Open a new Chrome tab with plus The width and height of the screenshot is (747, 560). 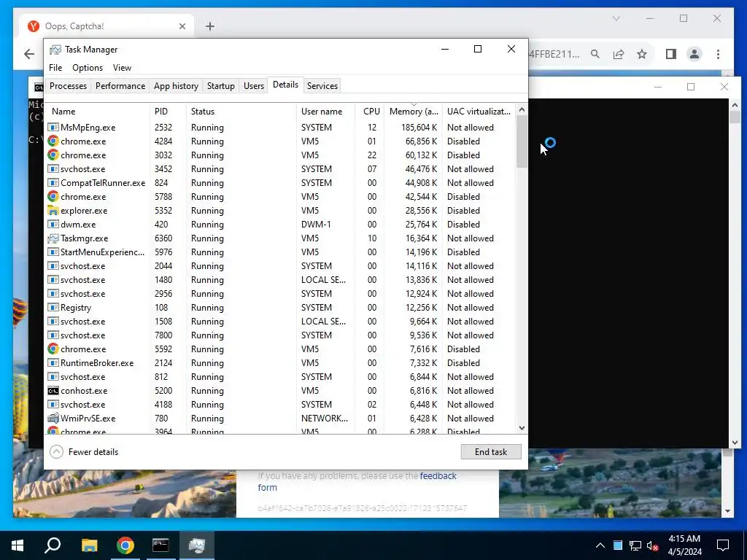click(x=210, y=26)
